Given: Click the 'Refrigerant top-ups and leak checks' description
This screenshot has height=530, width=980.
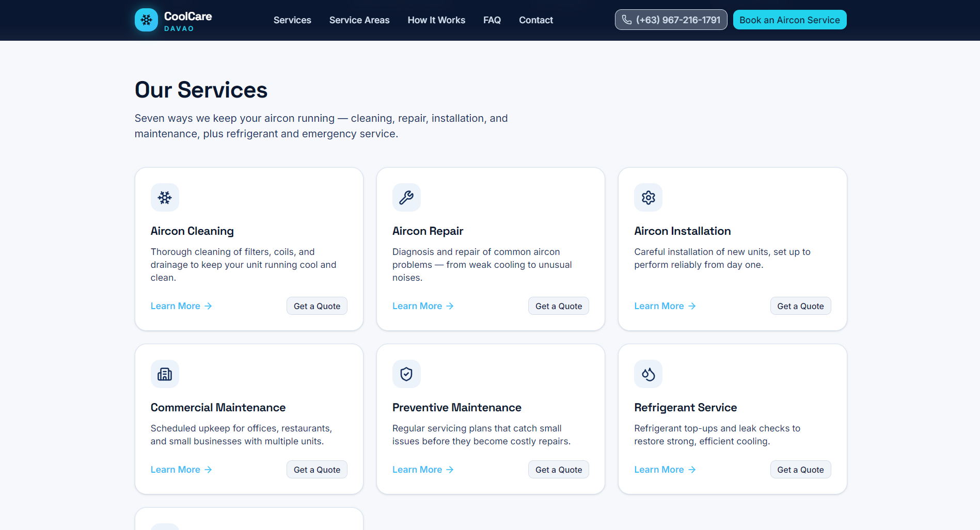Looking at the screenshot, I should click(717, 435).
